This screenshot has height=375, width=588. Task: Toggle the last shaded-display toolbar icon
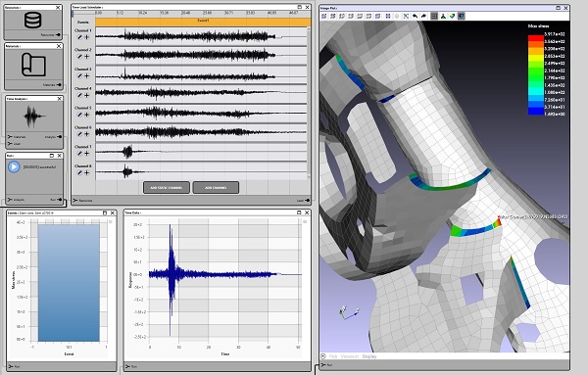(x=462, y=16)
